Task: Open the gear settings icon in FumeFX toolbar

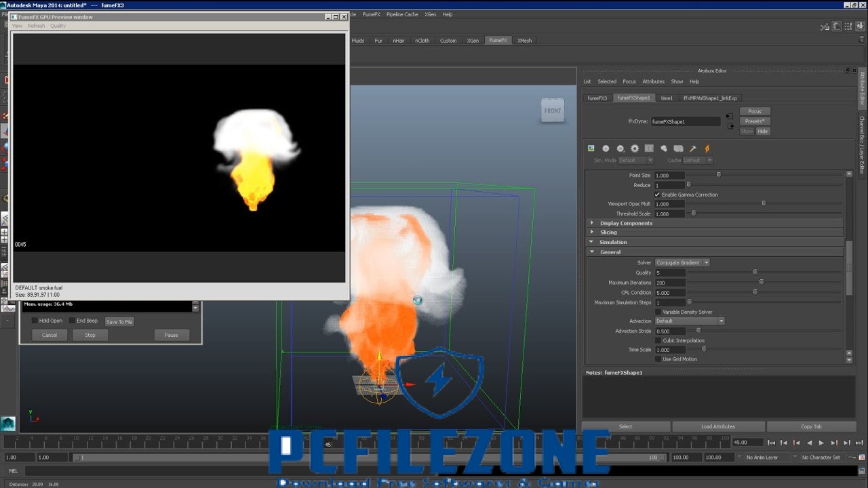Action: 635,148
